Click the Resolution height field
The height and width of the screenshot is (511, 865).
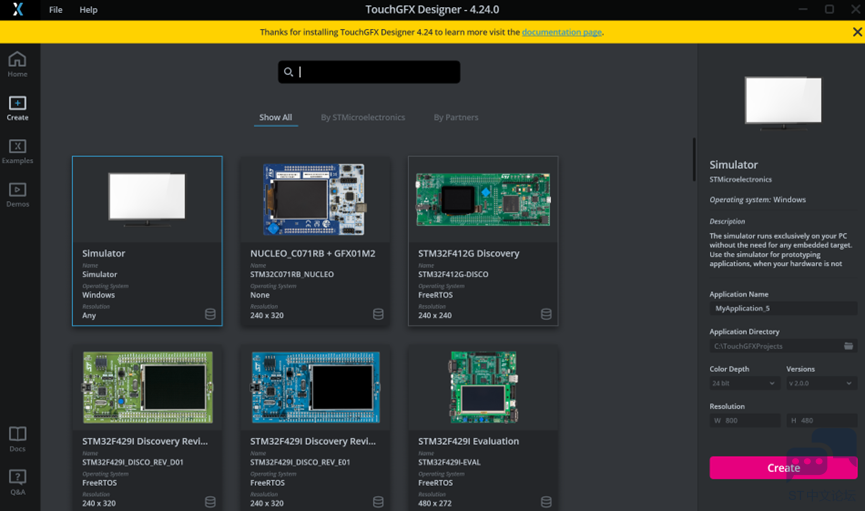click(x=821, y=420)
